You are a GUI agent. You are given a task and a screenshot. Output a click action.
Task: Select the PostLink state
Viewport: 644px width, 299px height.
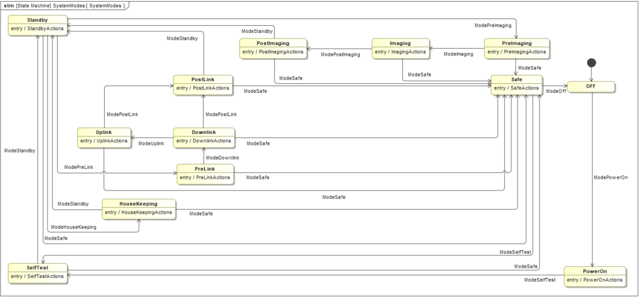[203, 85]
